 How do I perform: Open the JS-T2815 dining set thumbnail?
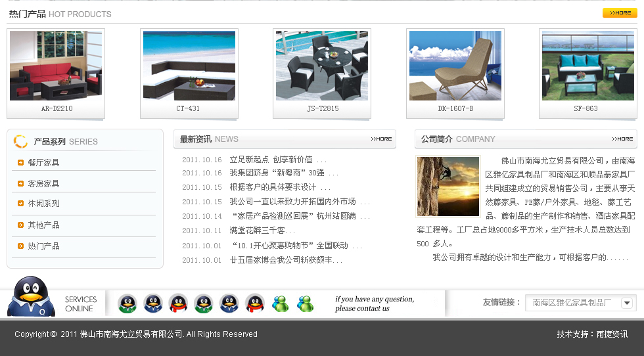pos(322,66)
